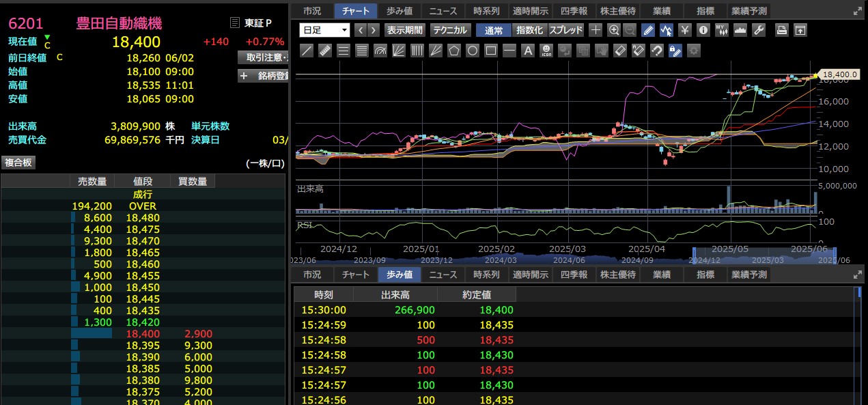
Task: Select the three horizontal lines tool
Action: (x=344, y=51)
